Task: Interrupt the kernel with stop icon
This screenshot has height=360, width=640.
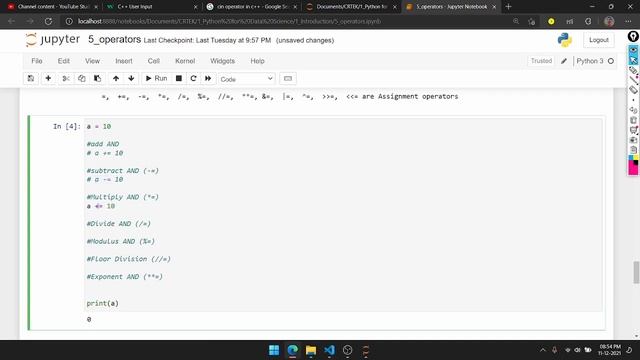Action: click(x=179, y=78)
